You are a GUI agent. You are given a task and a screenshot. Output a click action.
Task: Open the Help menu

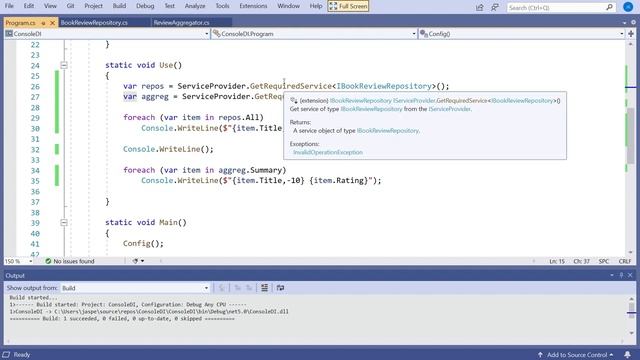point(316,6)
